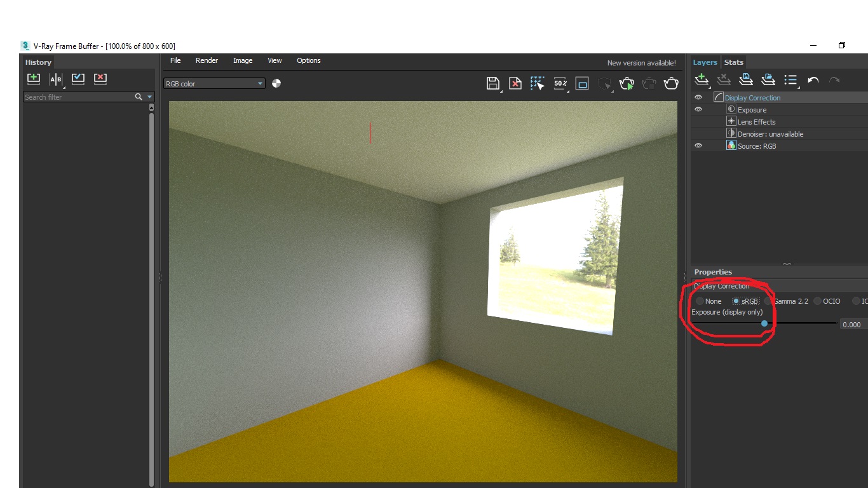
Task: Click the Properties panel header
Action: click(779, 272)
